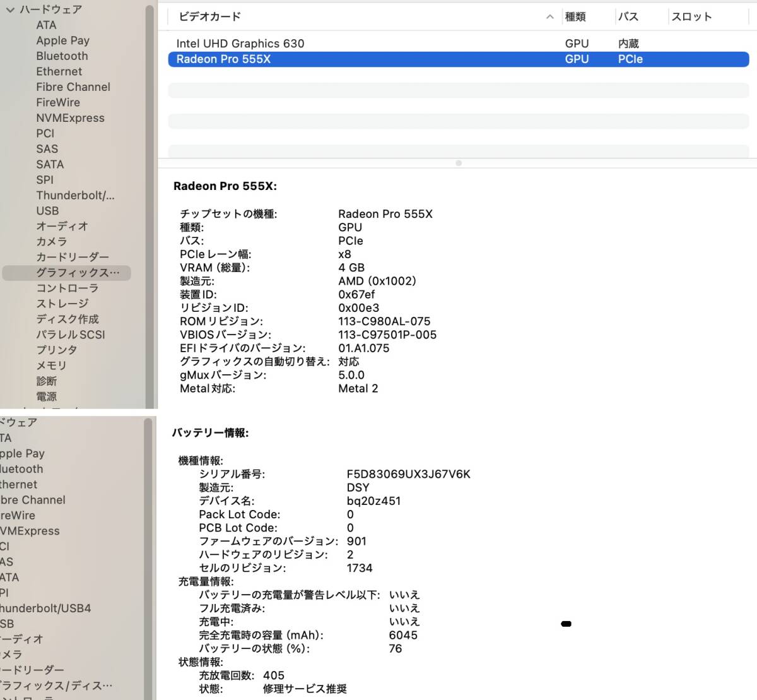Select Fibre Channel in lower sidebar

tap(33, 500)
